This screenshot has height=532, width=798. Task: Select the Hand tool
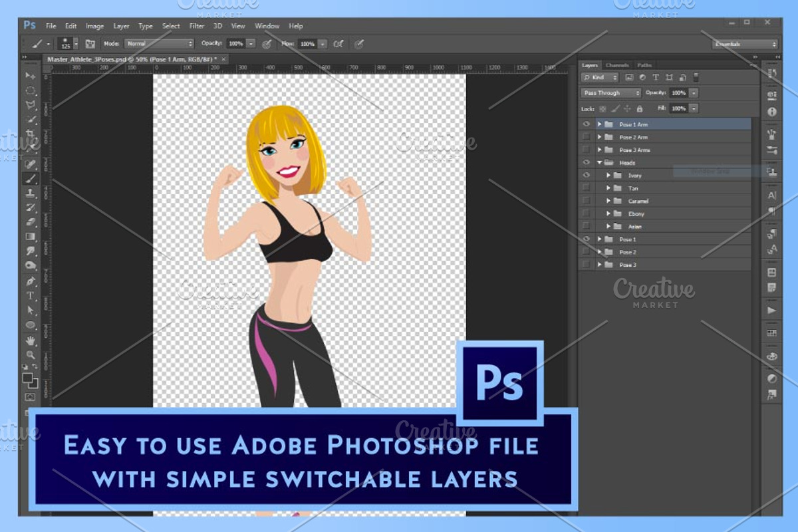[x=31, y=340]
